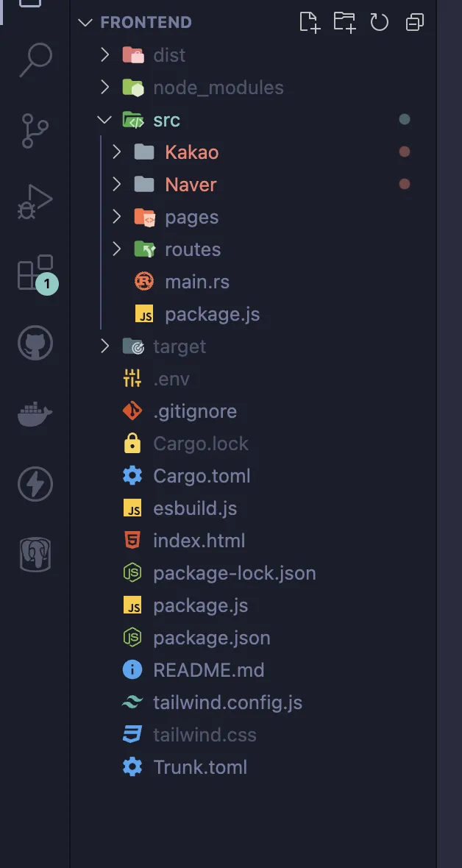Screen dimensions: 462x868
Task: Open Run and Debug view
Action: coord(35,202)
